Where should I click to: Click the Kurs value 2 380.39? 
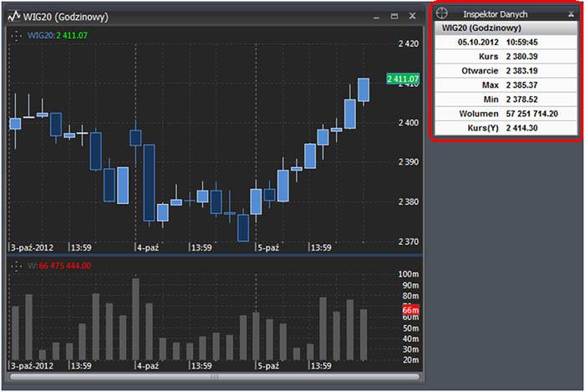521,57
